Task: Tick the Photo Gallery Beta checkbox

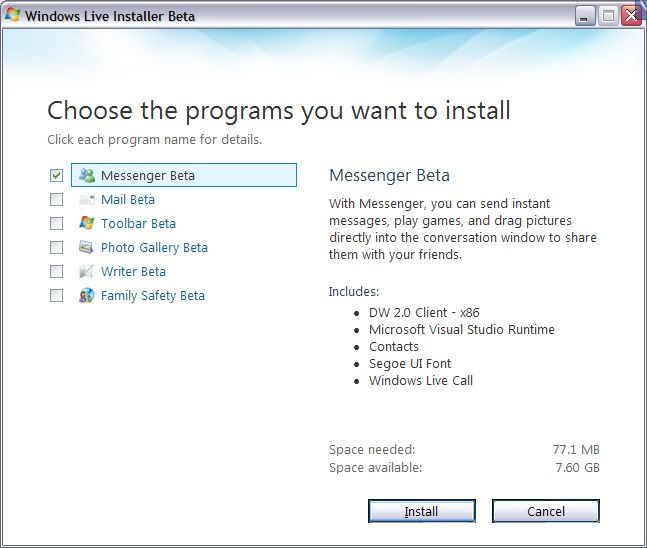Action: pos(57,248)
